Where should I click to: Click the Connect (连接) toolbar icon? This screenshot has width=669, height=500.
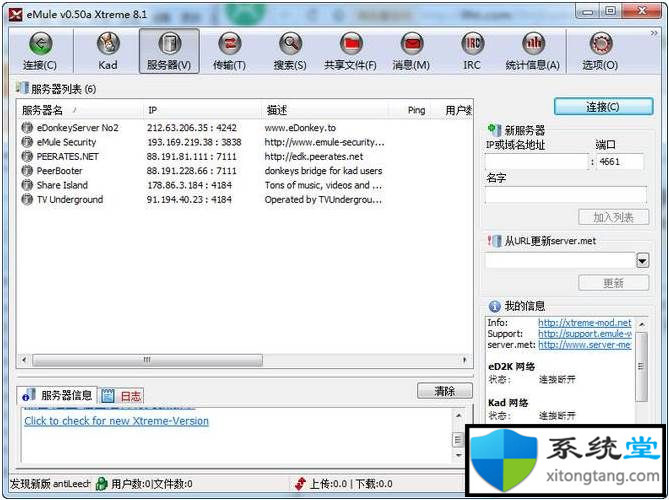[40, 44]
